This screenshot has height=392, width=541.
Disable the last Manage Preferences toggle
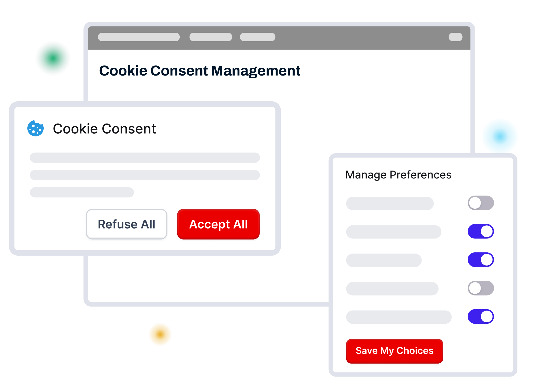pyautogui.click(x=480, y=316)
